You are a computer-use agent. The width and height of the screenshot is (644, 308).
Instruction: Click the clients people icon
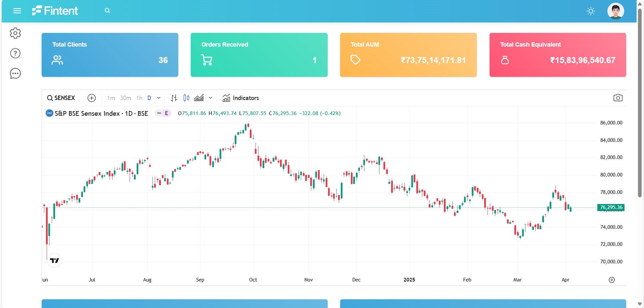[x=57, y=60]
